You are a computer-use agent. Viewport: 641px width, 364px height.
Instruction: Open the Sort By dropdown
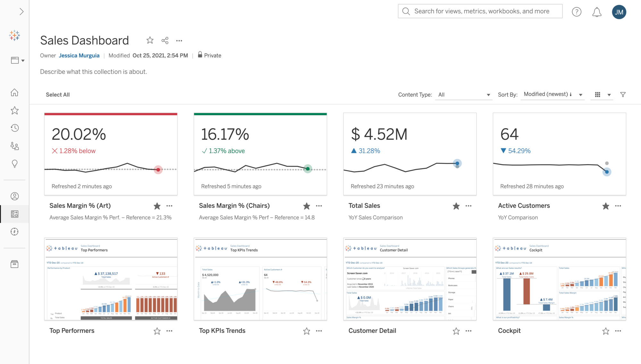pyautogui.click(x=553, y=94)
